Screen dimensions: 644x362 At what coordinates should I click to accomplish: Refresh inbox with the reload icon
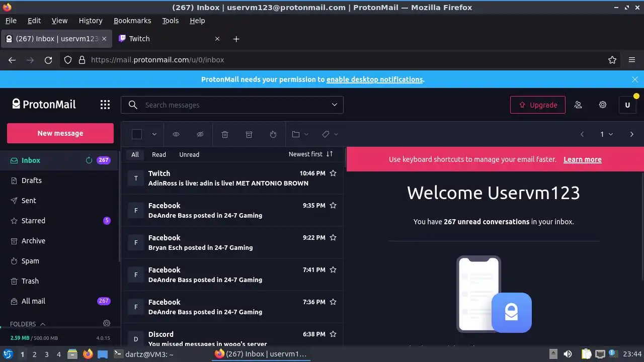pos(89,160)
